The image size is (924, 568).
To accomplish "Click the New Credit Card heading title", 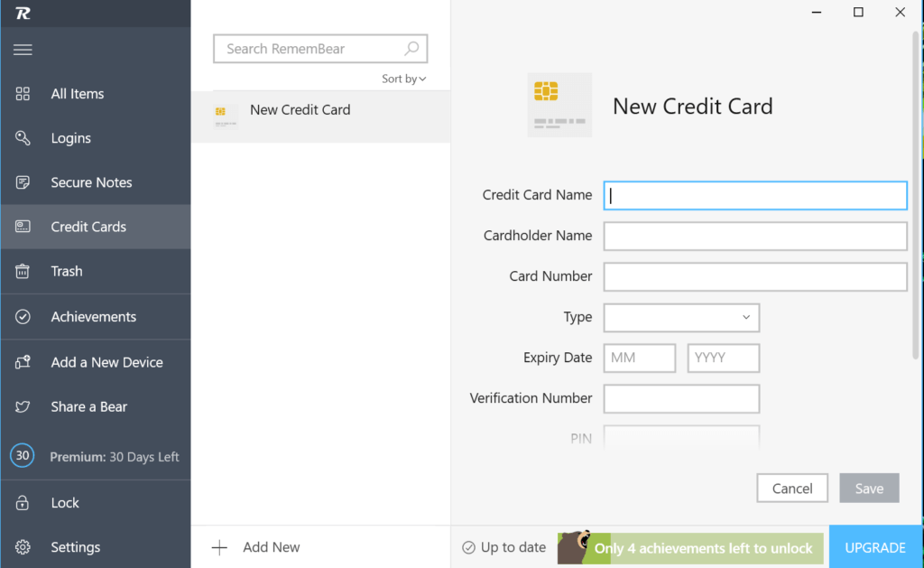I will click(x=692, y=107).
